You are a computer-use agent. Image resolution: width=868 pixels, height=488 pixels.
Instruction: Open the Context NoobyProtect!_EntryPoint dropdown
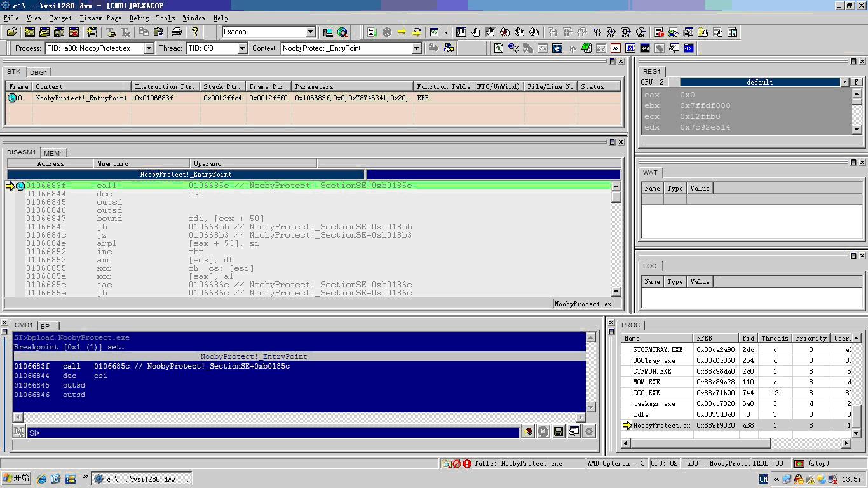(x=417, y=48)
